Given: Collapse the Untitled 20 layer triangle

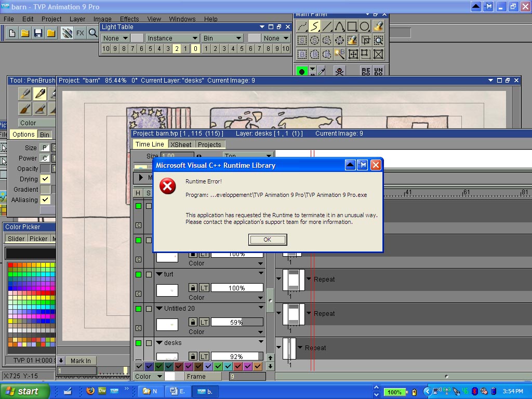Looking at the screenshot, I should click(x=159, y=308).
